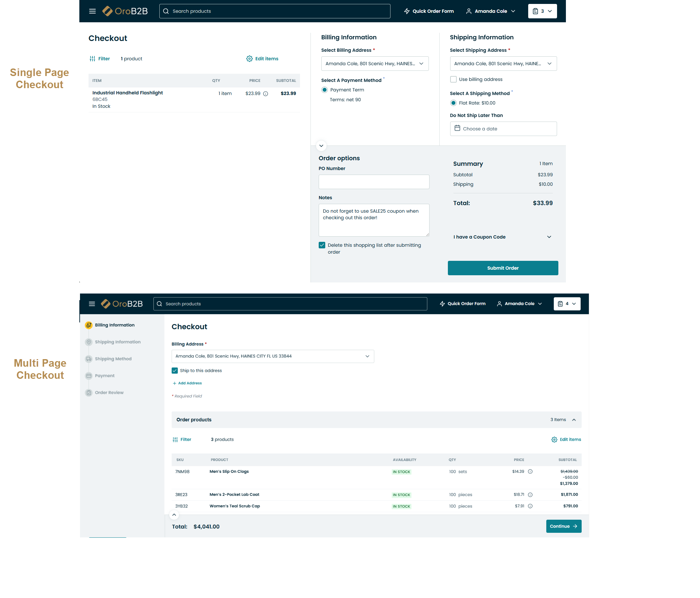The image size is (700, 598).
Task: Select the Flat Rate: $10.00 radio button
Action: tap(453, 103)
